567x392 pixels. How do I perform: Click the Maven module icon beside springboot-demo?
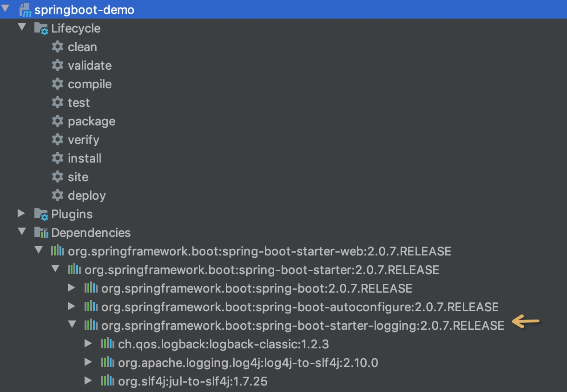(25, 9)
